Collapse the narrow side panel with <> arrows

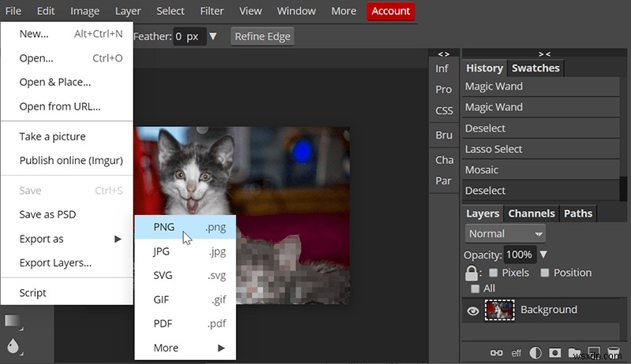tap(443, 54)
